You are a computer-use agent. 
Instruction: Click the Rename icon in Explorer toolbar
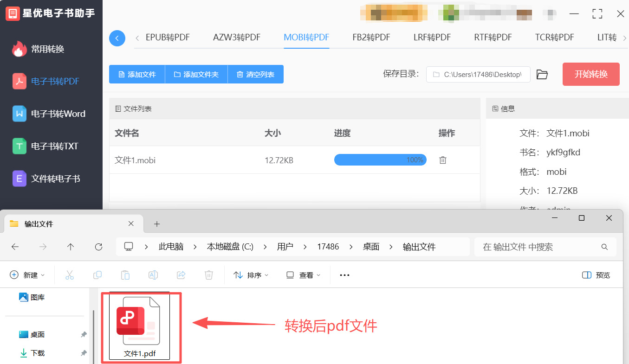tap(153, 275)
